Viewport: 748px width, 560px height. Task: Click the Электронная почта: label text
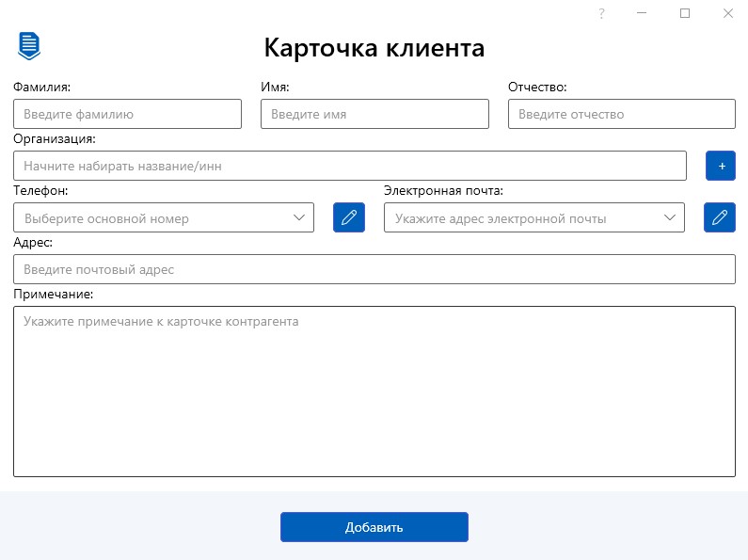point(443,191)
